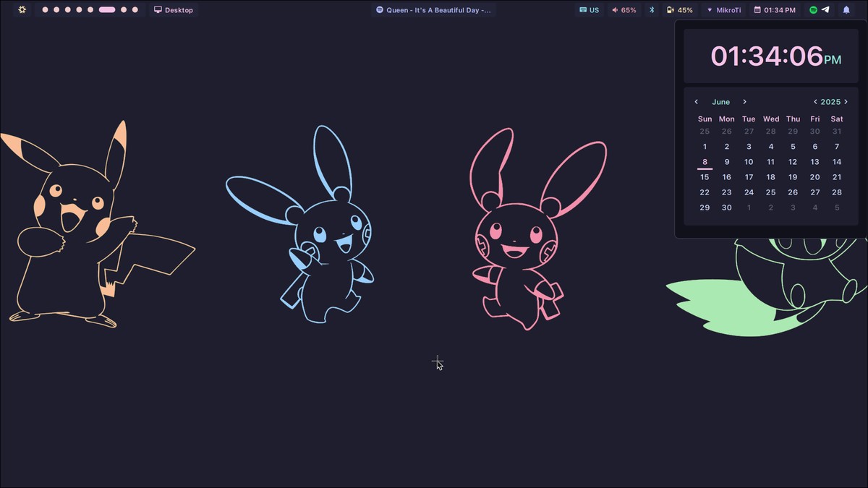Open the MikroTi network widget
The width and height of the screenshot is (868, 488).
point(723,10)
